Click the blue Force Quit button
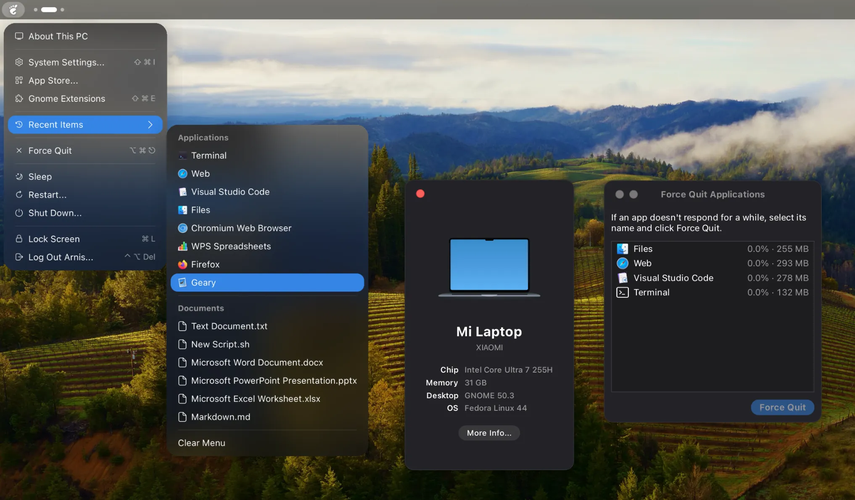Screen dimensions: 855x500 (x=782, y=407)
